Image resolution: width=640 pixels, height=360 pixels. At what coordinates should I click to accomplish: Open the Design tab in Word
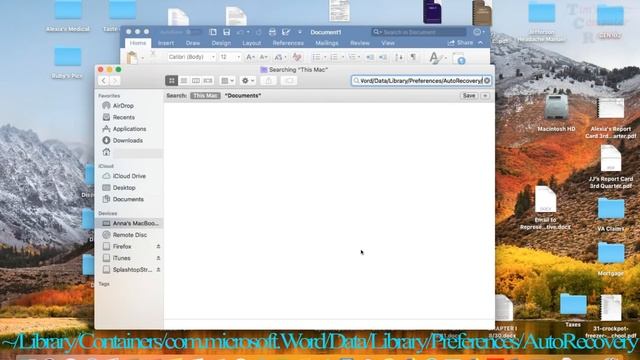pos(221,43)
